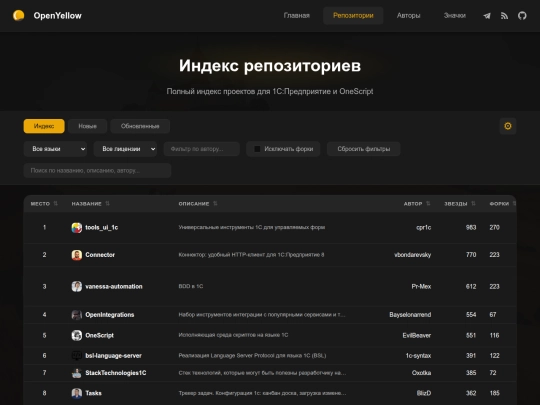The height and width of the screenshot is (405, 540).
Task: Click bsl-language-server repository avatar
Action: [x=76, y=356]
